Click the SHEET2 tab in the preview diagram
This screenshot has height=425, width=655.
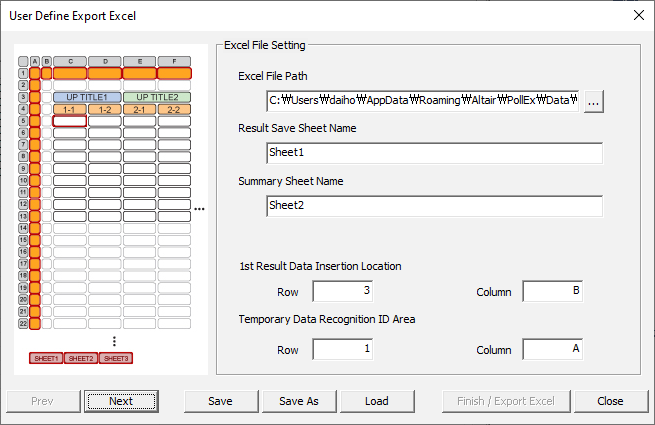coord(81,358)
